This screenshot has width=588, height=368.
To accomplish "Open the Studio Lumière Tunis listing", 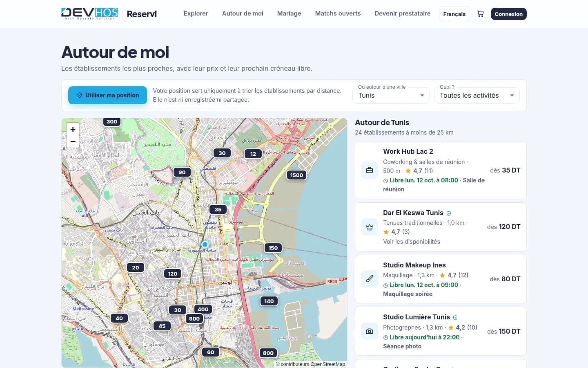I will [441, 331].
